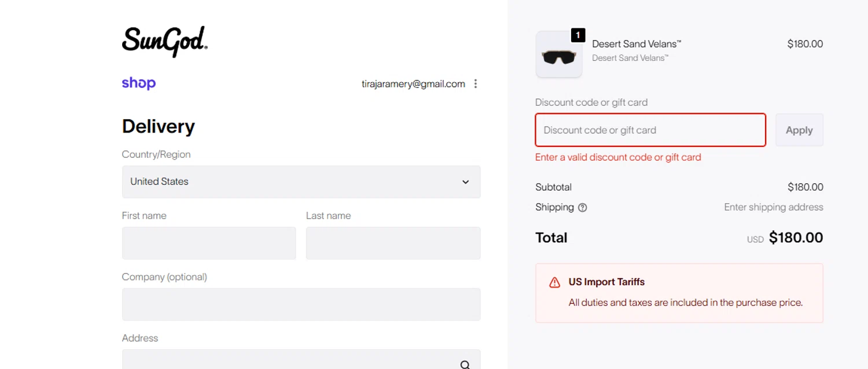The height and width of the screenshot is (369, 868).
Task: Click the First name input field
Action: click(209, 243)
